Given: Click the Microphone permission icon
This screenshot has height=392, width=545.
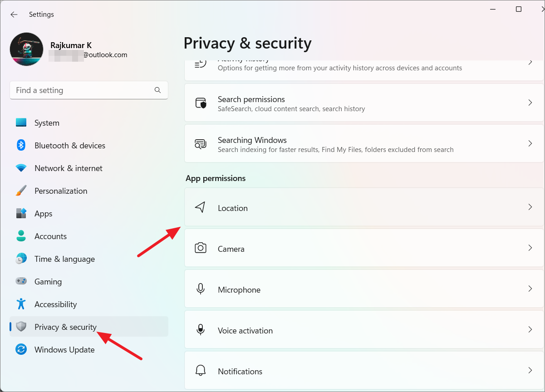Looking at the screenshot, I should pos(201,289).
